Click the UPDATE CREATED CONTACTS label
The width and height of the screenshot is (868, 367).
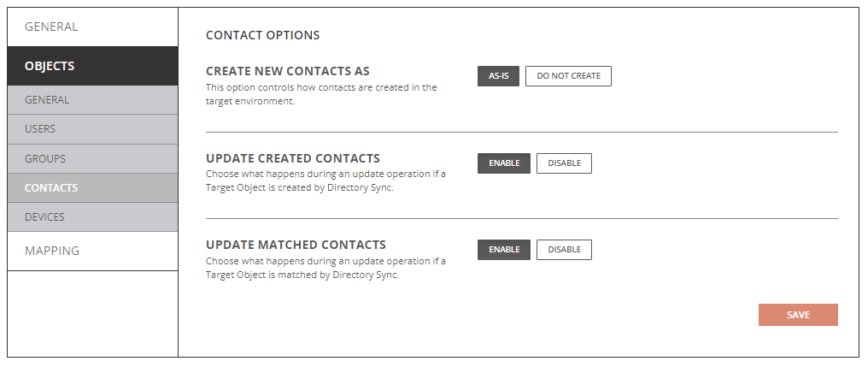click(x=293, y=158)
